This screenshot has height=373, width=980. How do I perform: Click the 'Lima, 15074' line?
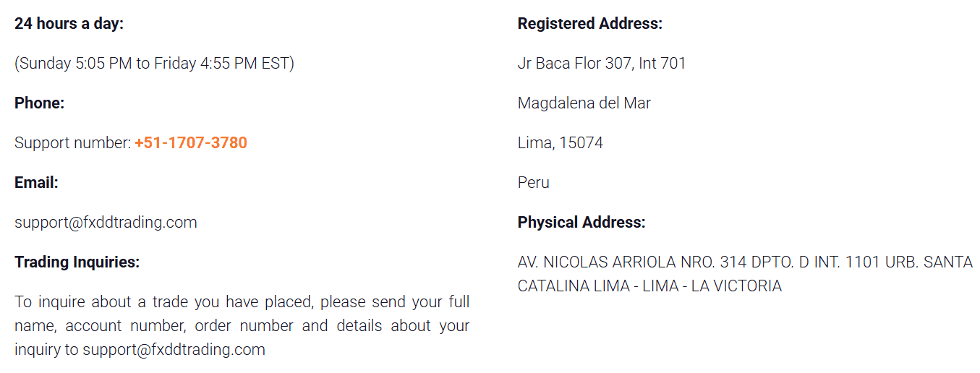pyautogui.click(x=560, y=143)
